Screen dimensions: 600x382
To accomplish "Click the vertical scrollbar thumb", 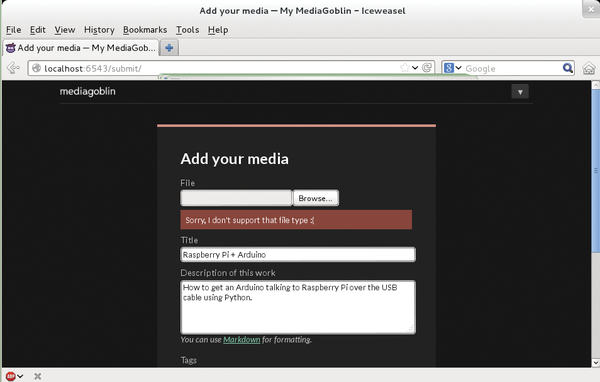I will pyautogui.click(x=595, y=171).
